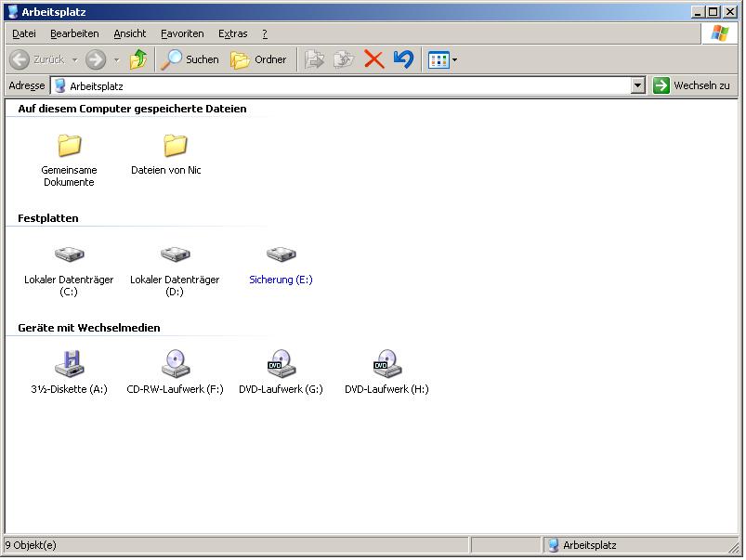Select Lokaler Datenträger (D:) drive
Viewport: 746px width, 560px height.
pos(175,272)
